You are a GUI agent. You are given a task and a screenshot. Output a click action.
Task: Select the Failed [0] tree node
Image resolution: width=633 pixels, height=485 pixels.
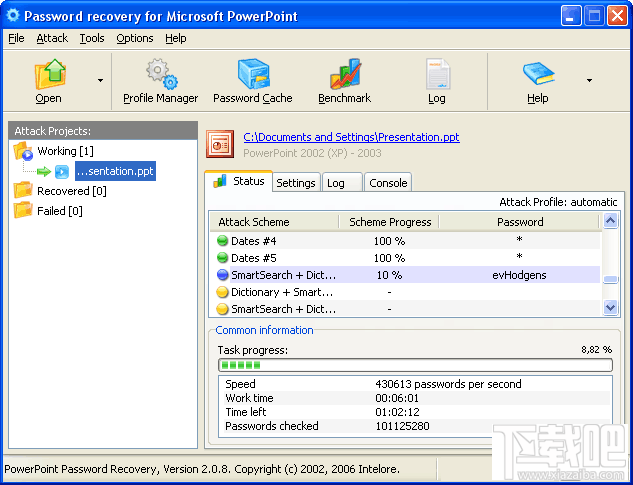pyautogui.click(x=60, y=211)
